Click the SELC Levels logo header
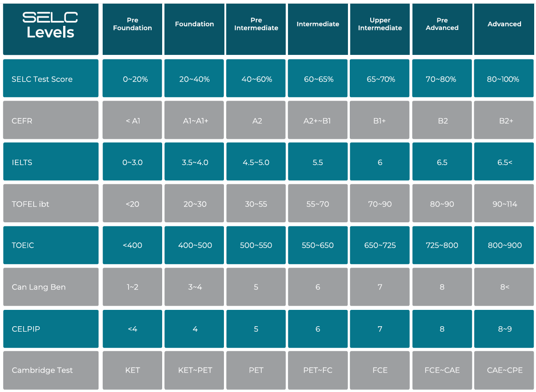This screenshot has height=392, width=536. pos(50,29)
